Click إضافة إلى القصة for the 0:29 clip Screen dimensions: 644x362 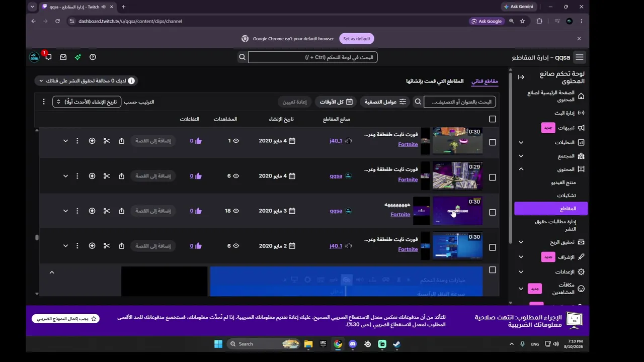tap(153, 176)
